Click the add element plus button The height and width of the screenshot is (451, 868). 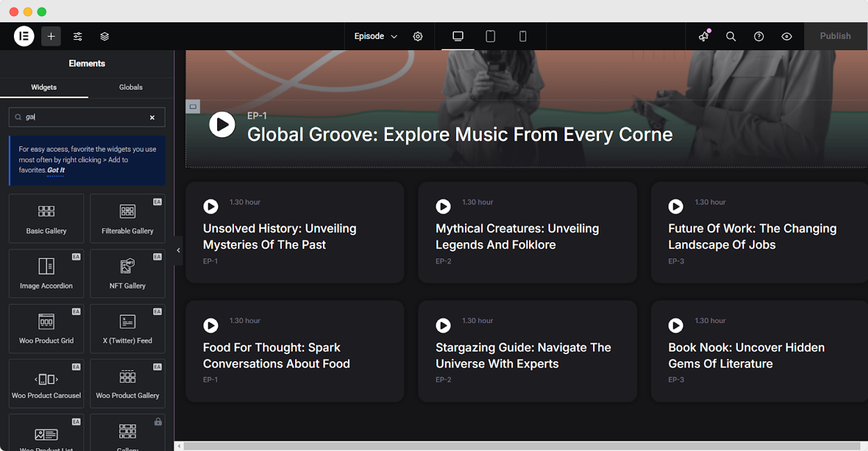pos(51,36)
